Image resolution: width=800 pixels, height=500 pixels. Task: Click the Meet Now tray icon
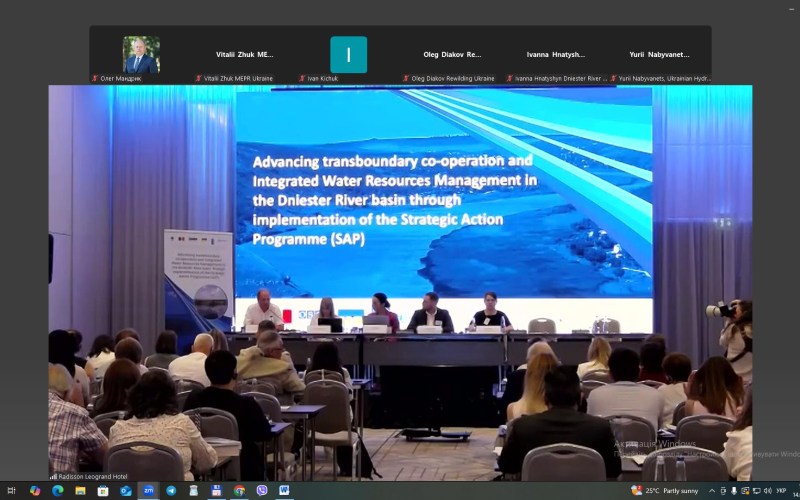click(723, 491)
